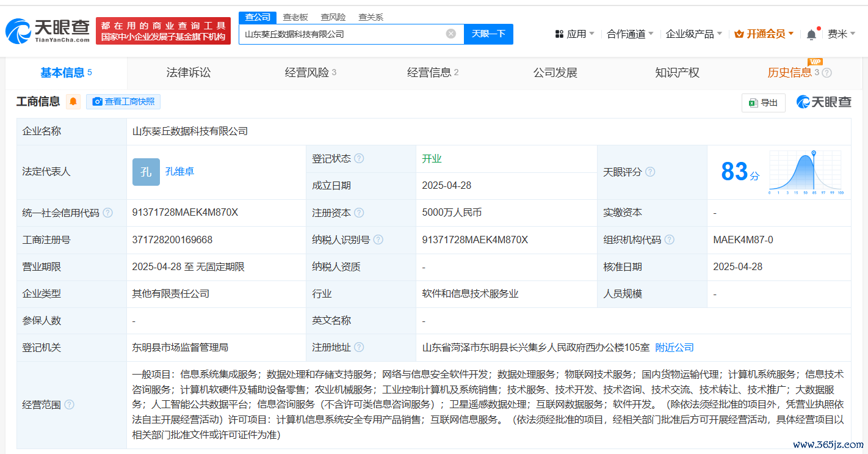Go to the 知识产权 tab
Image resolution: width=868 pixels, height=454 pixels.
677,73
